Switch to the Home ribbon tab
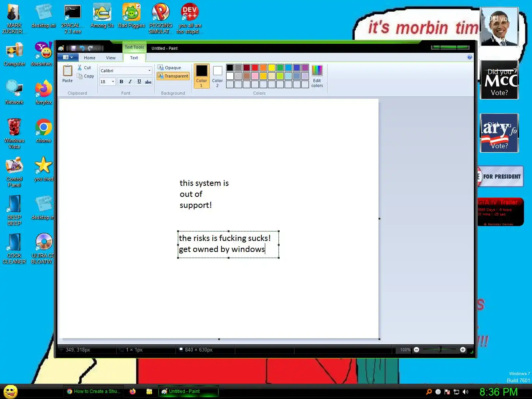This screenshot has width=532, height=399. click(x=90, y=58)
